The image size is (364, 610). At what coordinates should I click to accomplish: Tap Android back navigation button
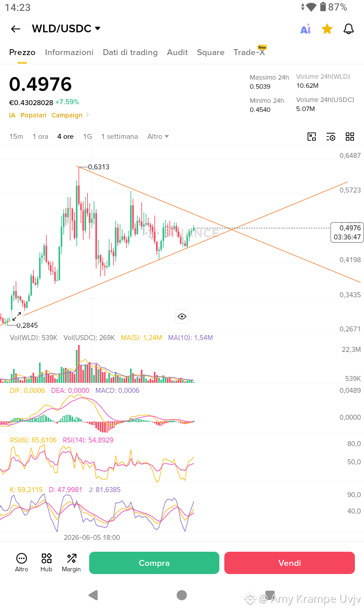click(93, 595)
